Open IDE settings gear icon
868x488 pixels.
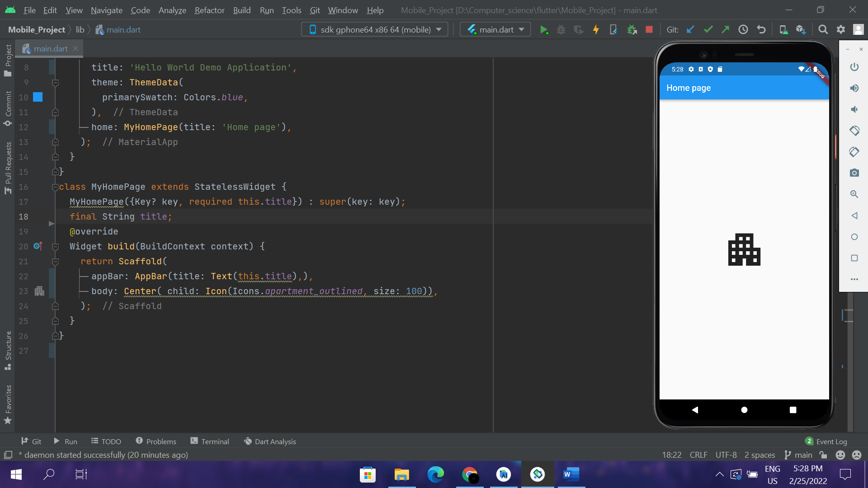pyautogui.click(x=841, y=30)
